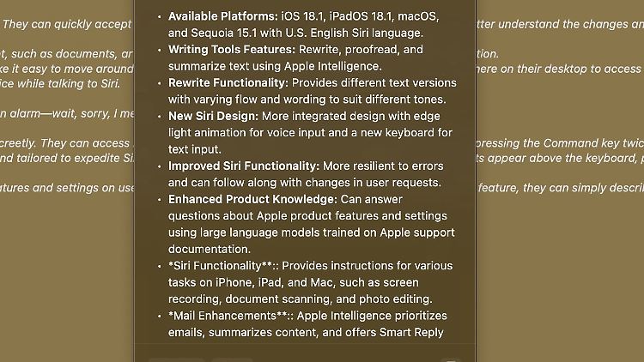644x362 pixels.
Task: Select the Enhanced Product Knowledge heading
Action: tap(252, 200)
